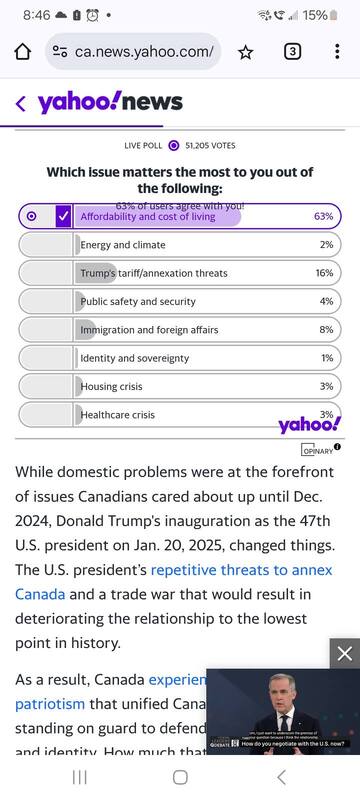Close the floating video player
360x800 pixels.
click(x=345, y=653)
